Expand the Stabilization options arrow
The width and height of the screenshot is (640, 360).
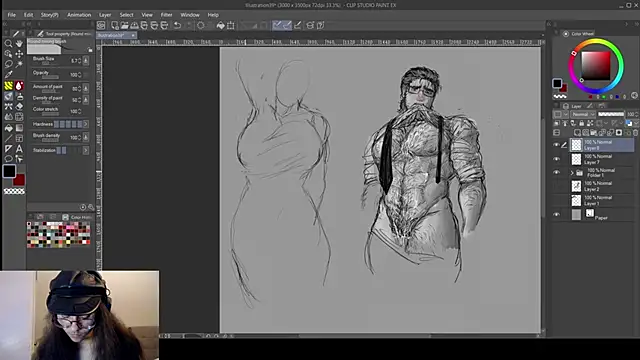pos(86,151)
